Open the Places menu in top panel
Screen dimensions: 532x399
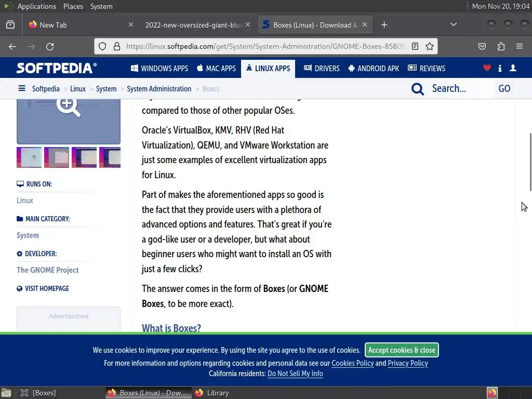[x=73, y=6]
